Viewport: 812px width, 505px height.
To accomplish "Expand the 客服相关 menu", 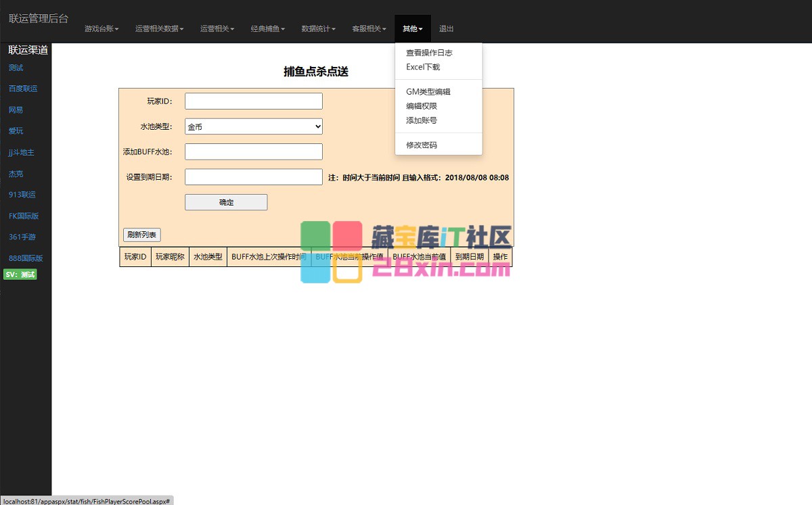I will (x=369, y=29).
